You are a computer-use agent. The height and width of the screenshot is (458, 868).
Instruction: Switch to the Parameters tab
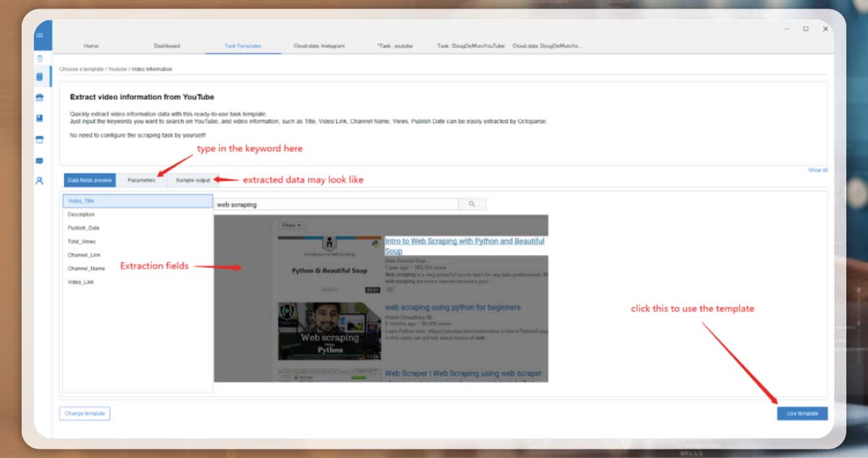tap(142, 180)
